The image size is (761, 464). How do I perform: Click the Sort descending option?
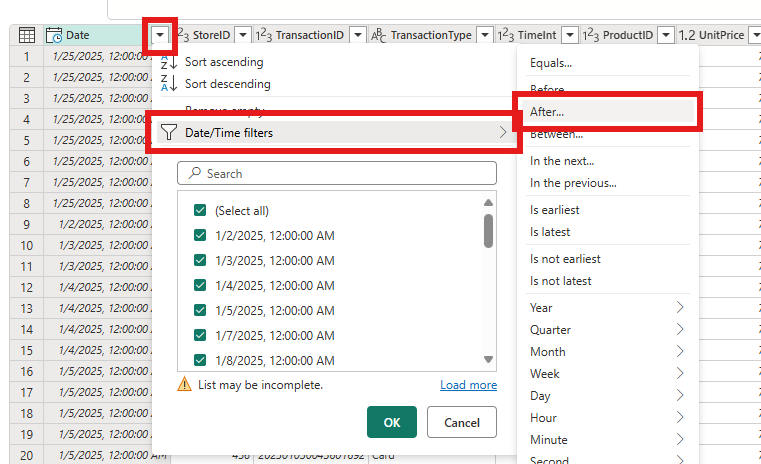[227, 84]
